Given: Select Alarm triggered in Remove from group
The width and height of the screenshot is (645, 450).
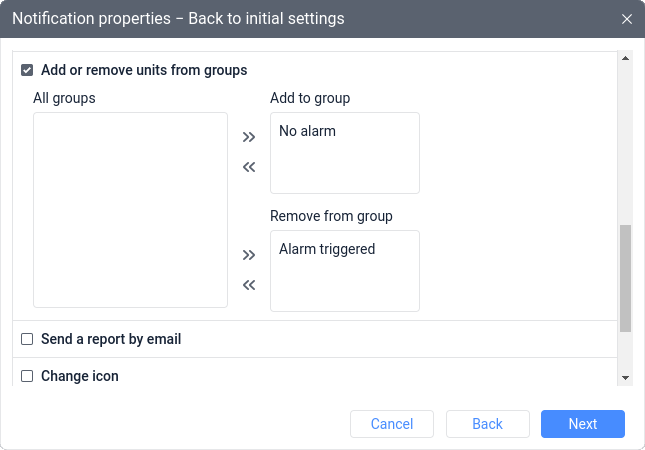Looking at the screenshot, I should pos(327,249).
